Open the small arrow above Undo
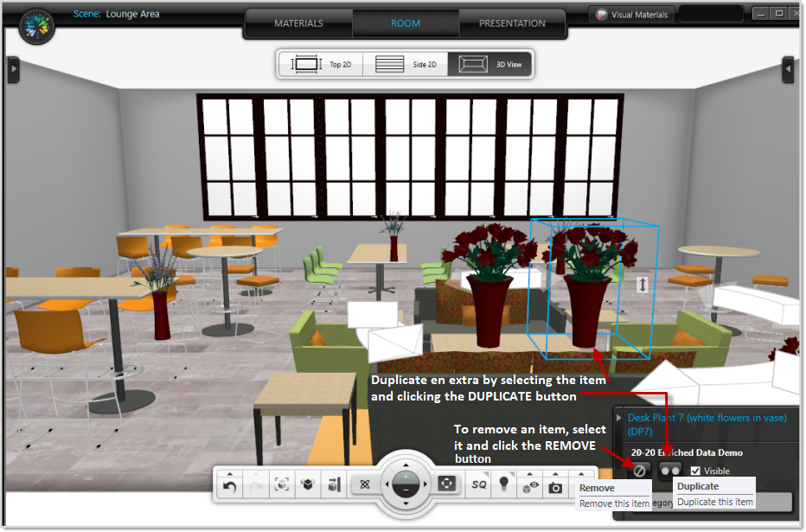 tap(230, 474)
